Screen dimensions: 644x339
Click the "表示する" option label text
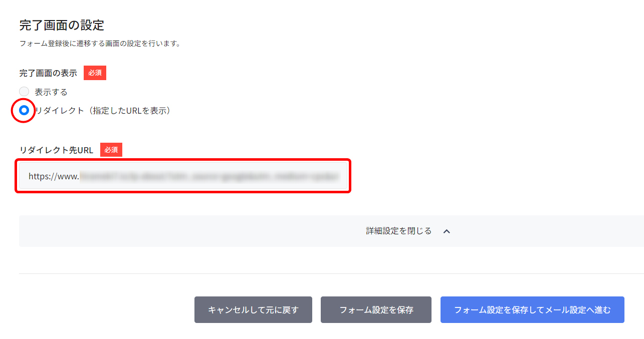(x=51, y=92)
